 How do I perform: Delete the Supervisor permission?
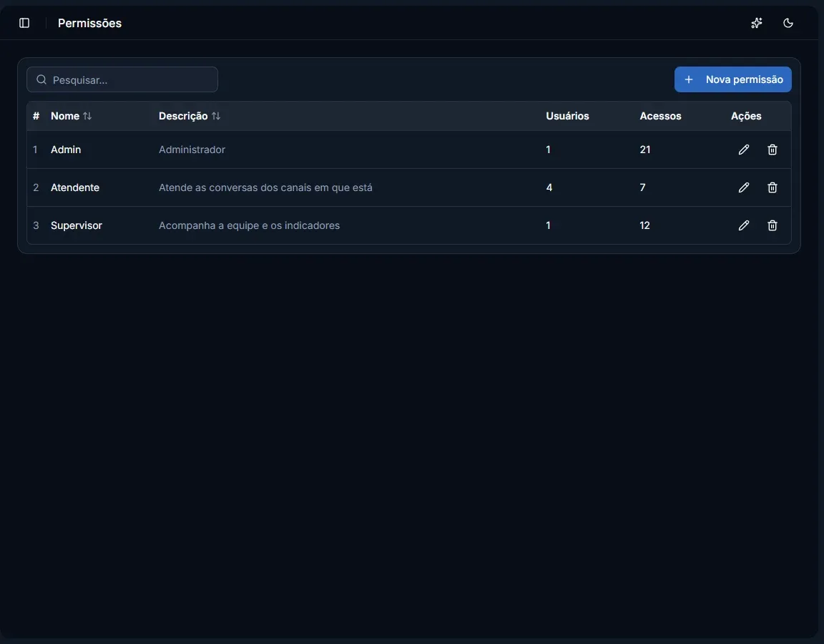click(x=772, y=225)
